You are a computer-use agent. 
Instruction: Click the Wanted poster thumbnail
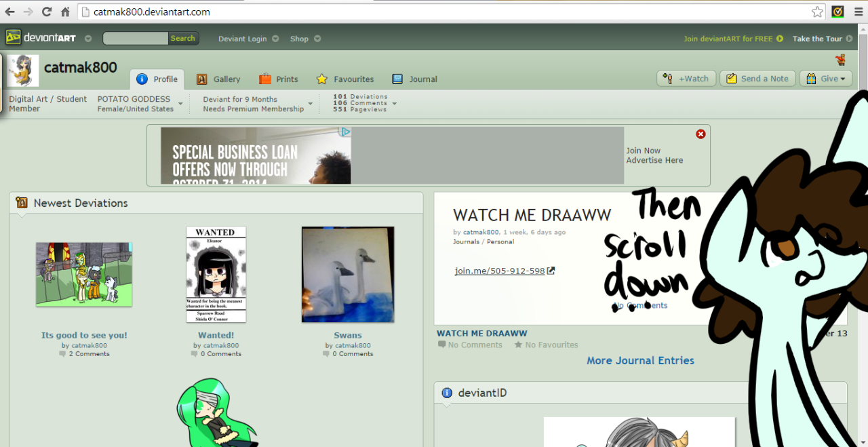(x=216, y=274)
